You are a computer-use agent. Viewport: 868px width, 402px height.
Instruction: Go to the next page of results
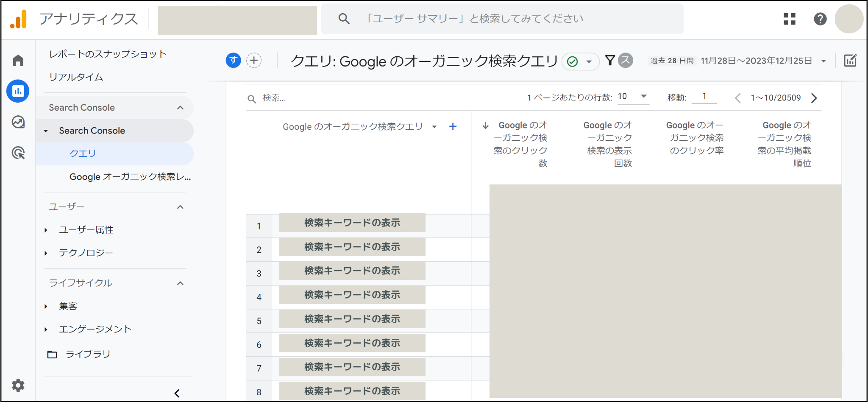(814, 98)
